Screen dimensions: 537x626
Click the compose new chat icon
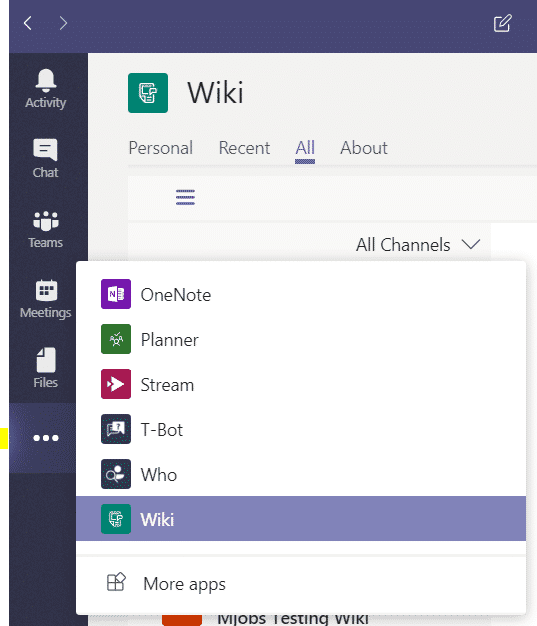[503, 23]
